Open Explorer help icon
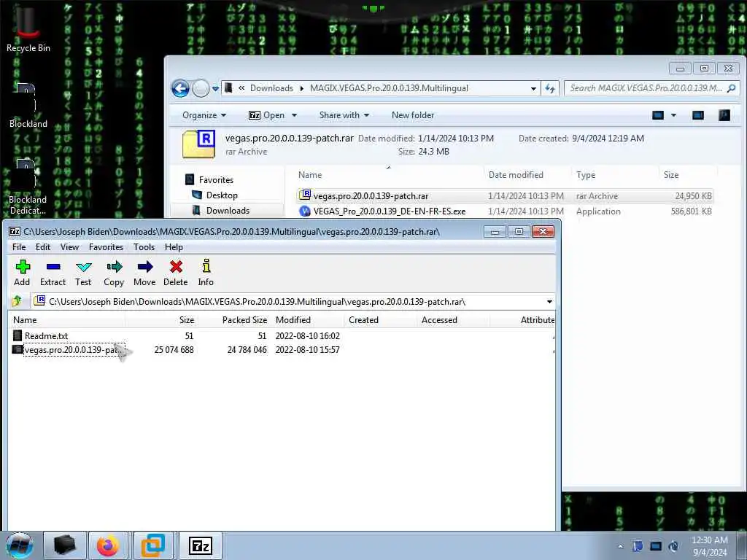747x560 pixels. tap(724, 115)
